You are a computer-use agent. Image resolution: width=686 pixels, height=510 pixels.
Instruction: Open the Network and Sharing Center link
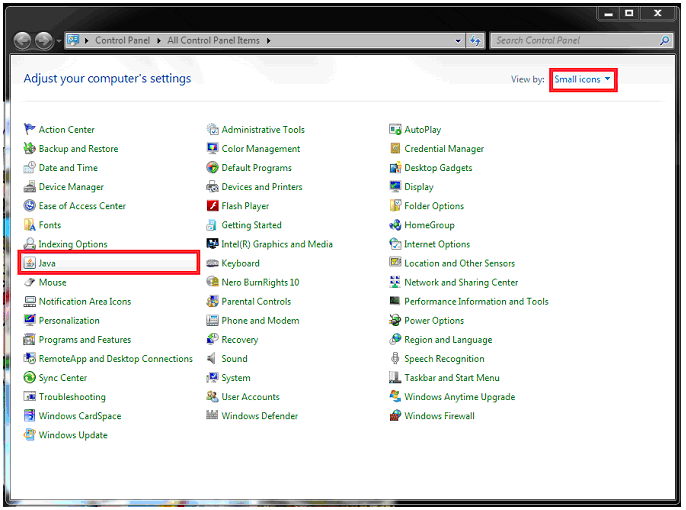click(461, 283)
